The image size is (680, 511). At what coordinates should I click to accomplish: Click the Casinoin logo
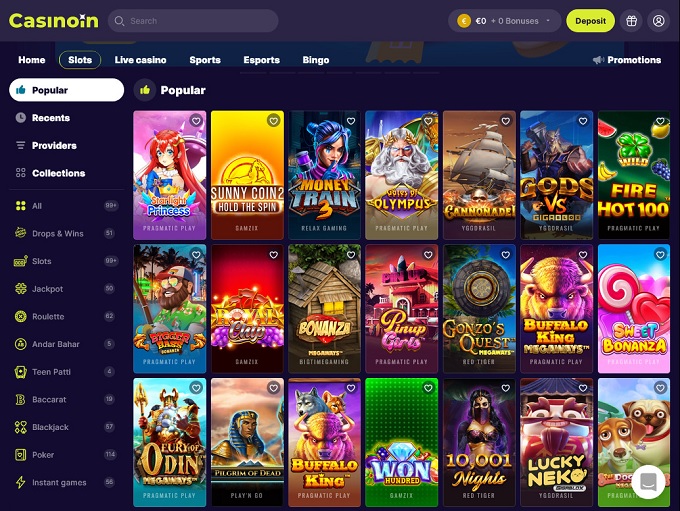[x=54, y=21]
